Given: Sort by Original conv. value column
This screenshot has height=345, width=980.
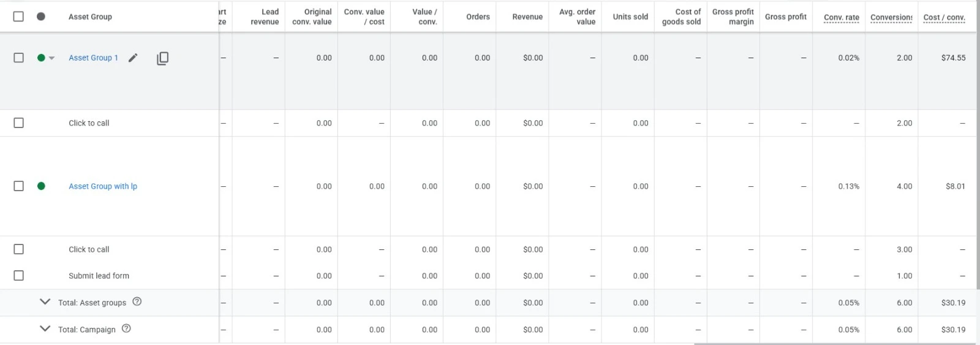Looking at the screenshot, I should [x=312, y=17].
